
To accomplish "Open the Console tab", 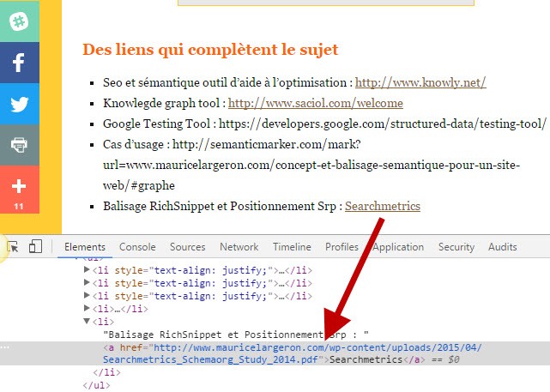I will (x=137, y=247).
